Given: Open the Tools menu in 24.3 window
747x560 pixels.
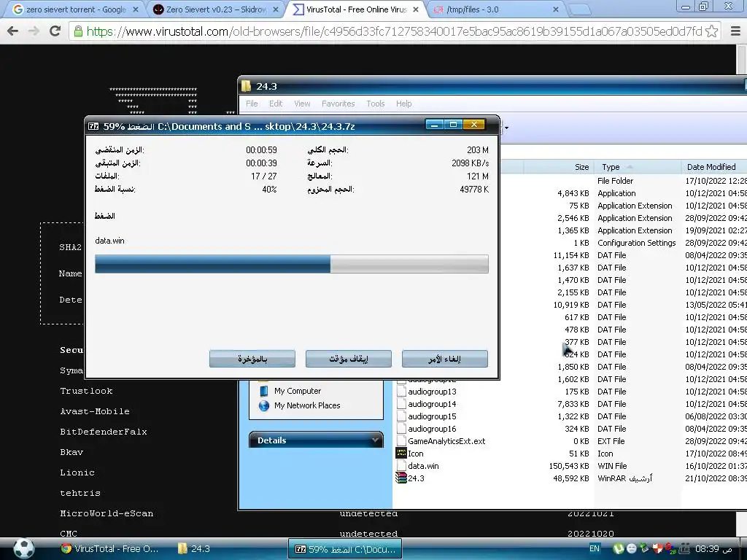Looking at the screenshot, I should point(376,104).
